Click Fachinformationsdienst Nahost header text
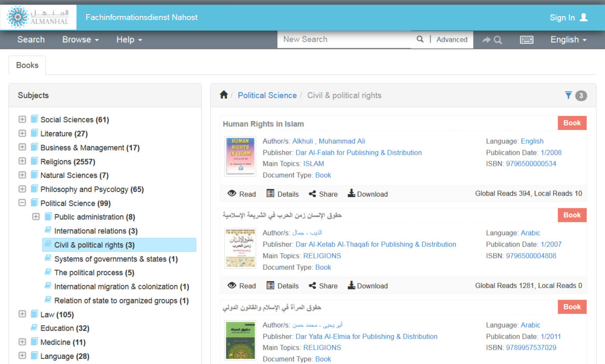The width and height of the screenshot is (605, 364). 142,17
